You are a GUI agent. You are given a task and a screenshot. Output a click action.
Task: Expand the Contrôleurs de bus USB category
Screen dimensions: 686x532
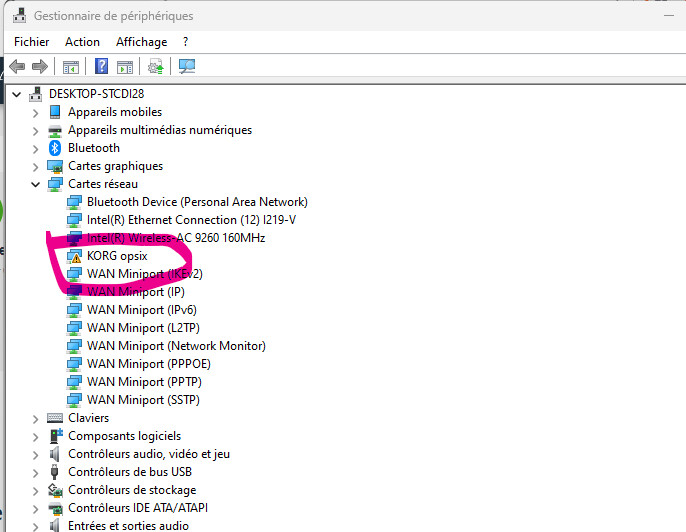click(x=35, y=473)
